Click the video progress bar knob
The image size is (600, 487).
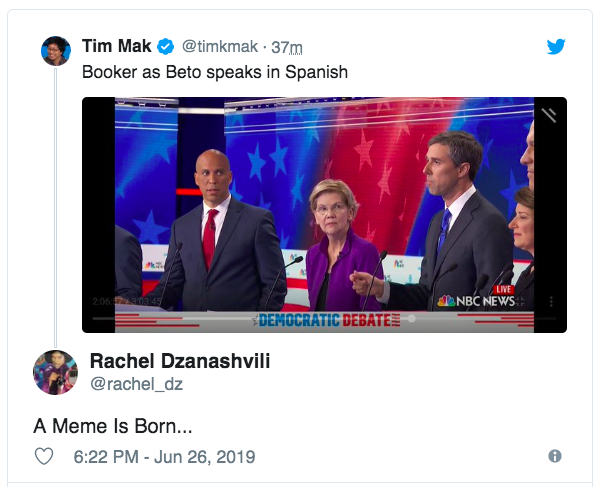411,318
